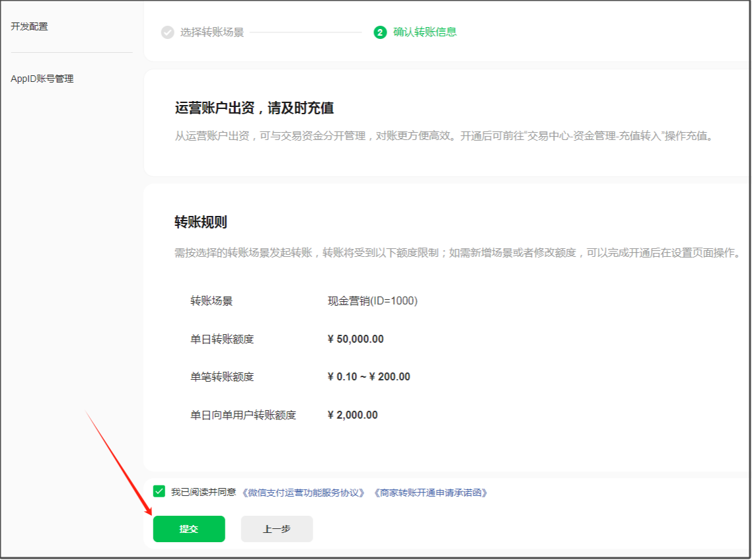Viewport: 752px width, 560px height.
Task: Click the 单笔转账额度 label
Action: (222, 376)
